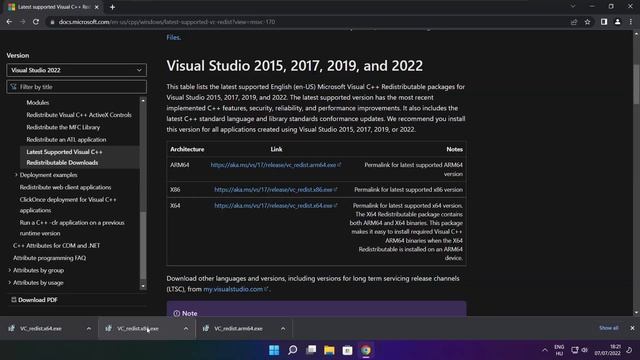Click the page scrollbar down arrow

[x=636, y=313]
